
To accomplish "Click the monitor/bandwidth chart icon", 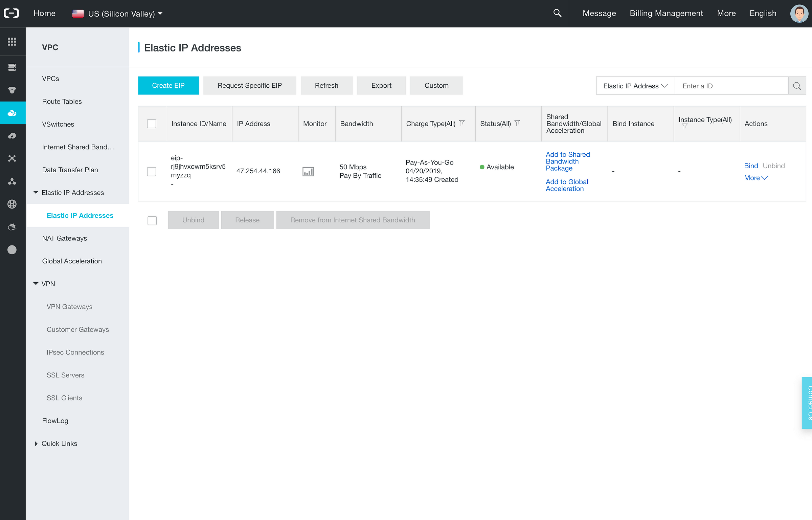I will click(x=308, y=171).
